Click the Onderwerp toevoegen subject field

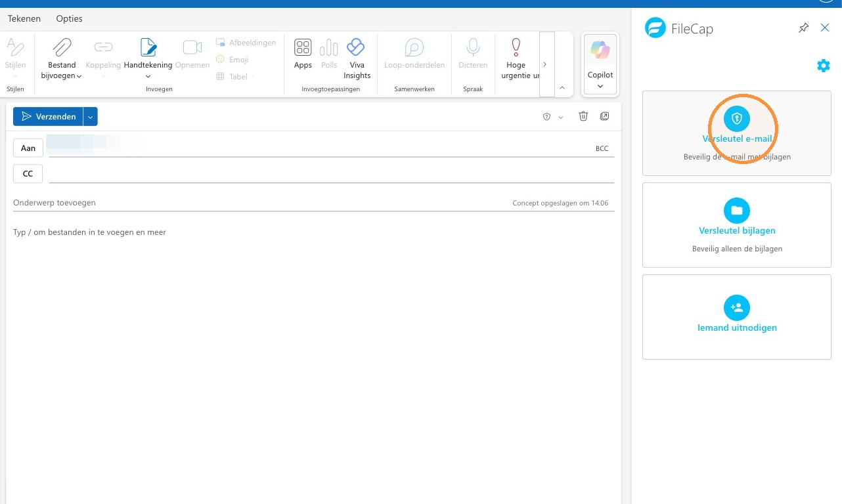314,203
